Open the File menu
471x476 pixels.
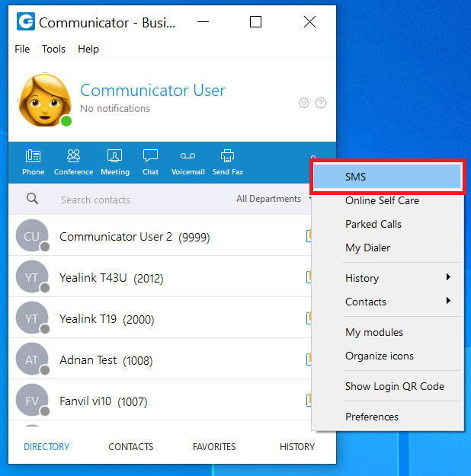pos(22,49)
